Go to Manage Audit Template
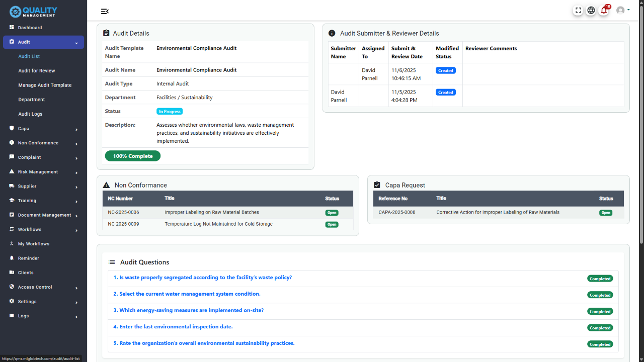This screenshot has width=644, height=362. [x=45, y=85]
